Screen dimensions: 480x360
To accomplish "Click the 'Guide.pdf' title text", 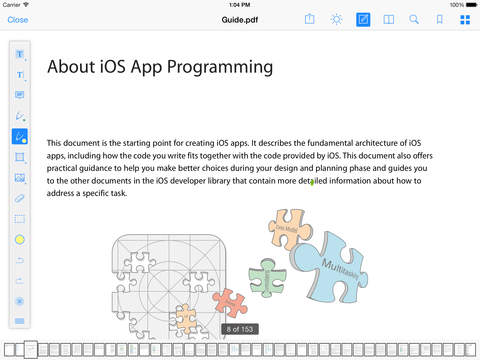I will tap(240, 20).
